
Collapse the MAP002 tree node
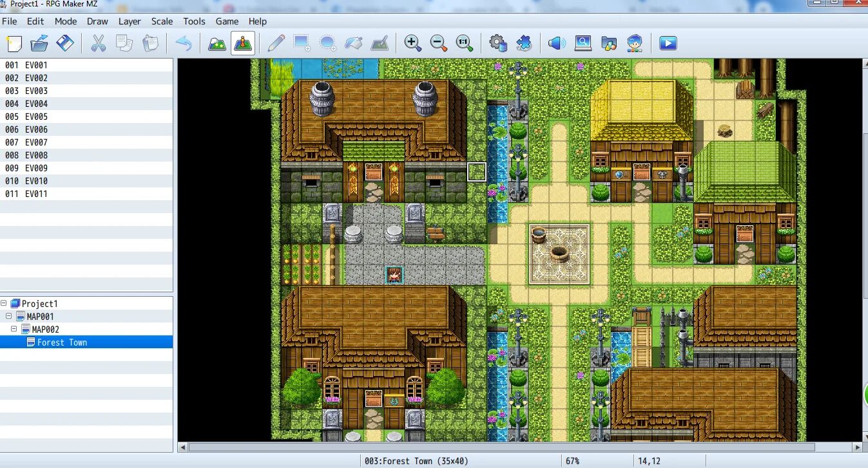[x=14, y=329]
